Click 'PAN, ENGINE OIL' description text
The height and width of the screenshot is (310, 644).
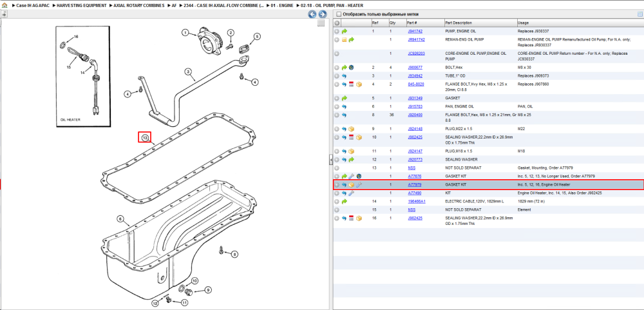point(459,107)
